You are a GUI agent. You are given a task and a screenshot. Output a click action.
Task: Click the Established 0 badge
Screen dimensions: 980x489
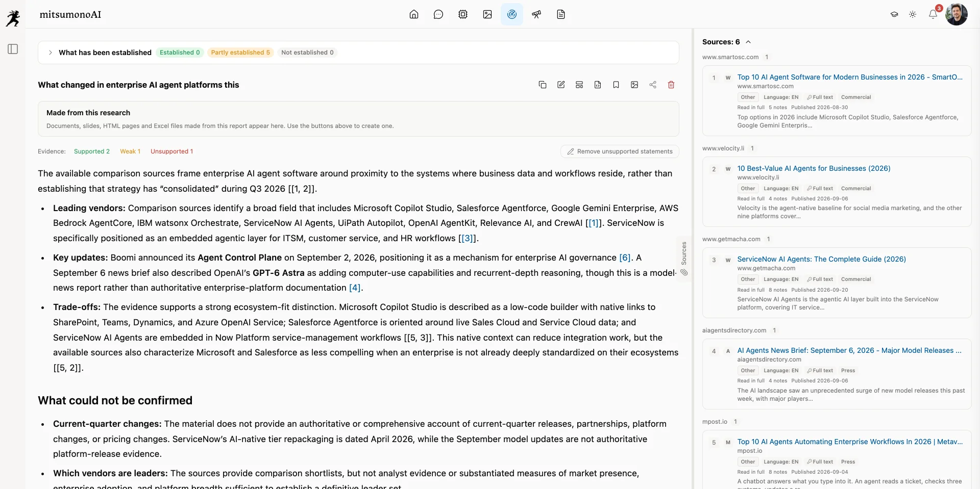[180, 53]
